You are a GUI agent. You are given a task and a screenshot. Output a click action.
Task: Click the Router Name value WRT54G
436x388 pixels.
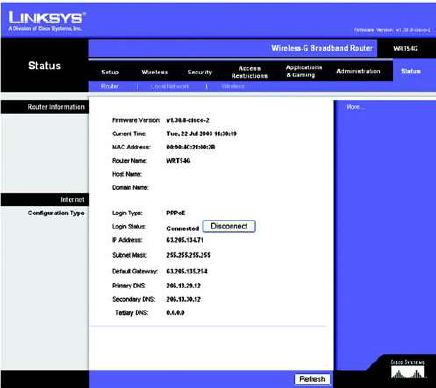pos(178,161)
